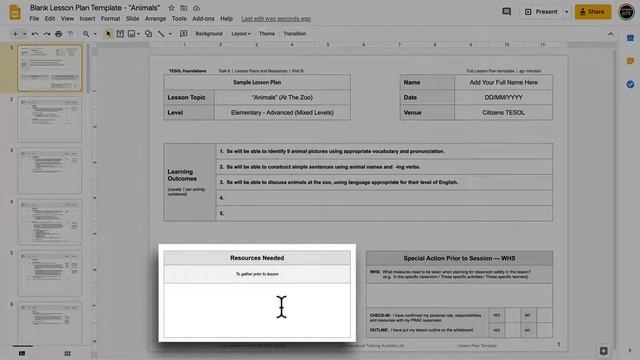Image resolution: width=640 pixels, height=360 pixels.
Task: Collapse the toolbar with the up chevron
Action: click(x=611, y=34)
